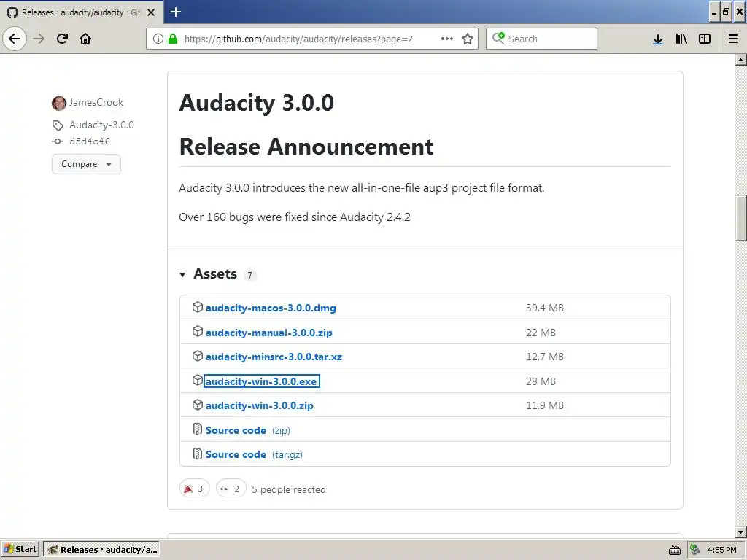The height and width of the screenshot is (560, 747).
Task: Click the 5 people reacted text
Action: [x=289, y=489]
